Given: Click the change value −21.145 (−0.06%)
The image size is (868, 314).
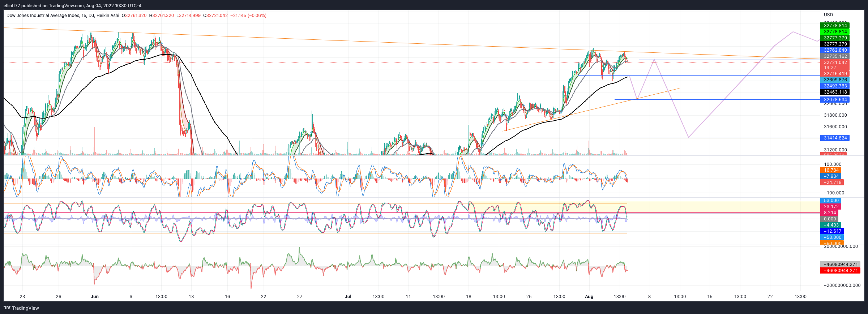Looking at the screenshot, I should (248, 16).
